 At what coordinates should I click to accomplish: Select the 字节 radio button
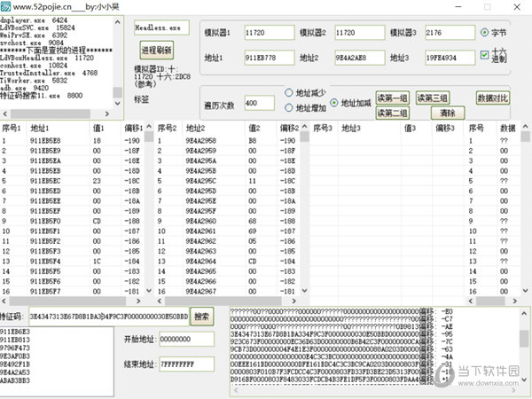click(484, 33)
